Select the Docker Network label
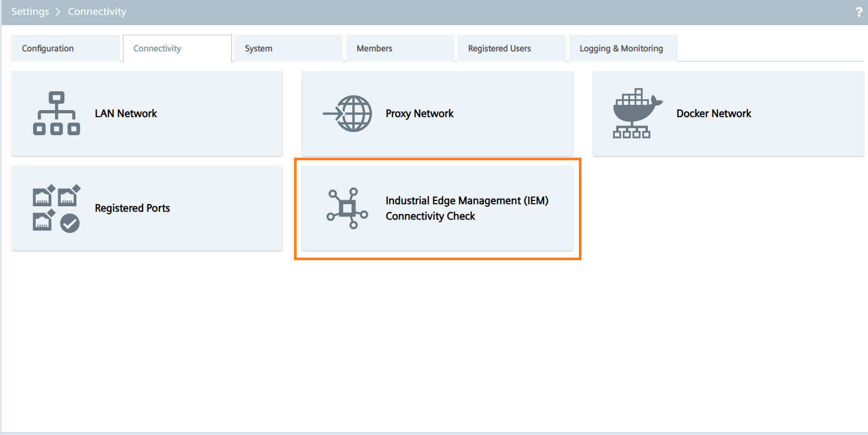The height and width of the screenshot is (435, 868). (714, 113)
